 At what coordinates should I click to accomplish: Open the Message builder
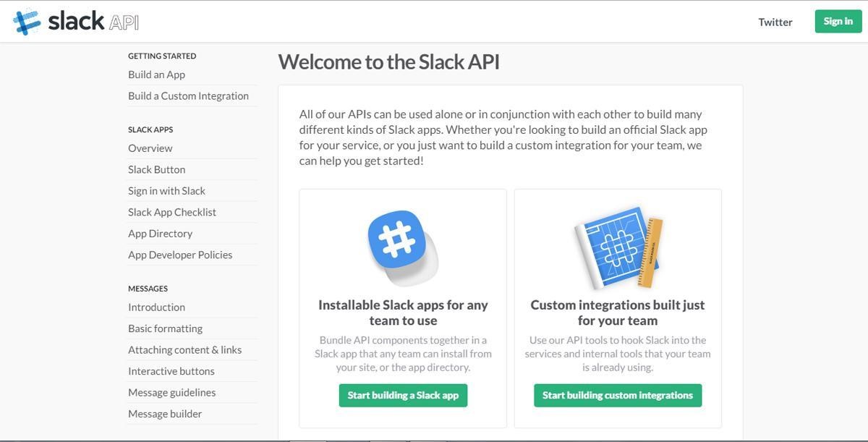tap(165, 413)
